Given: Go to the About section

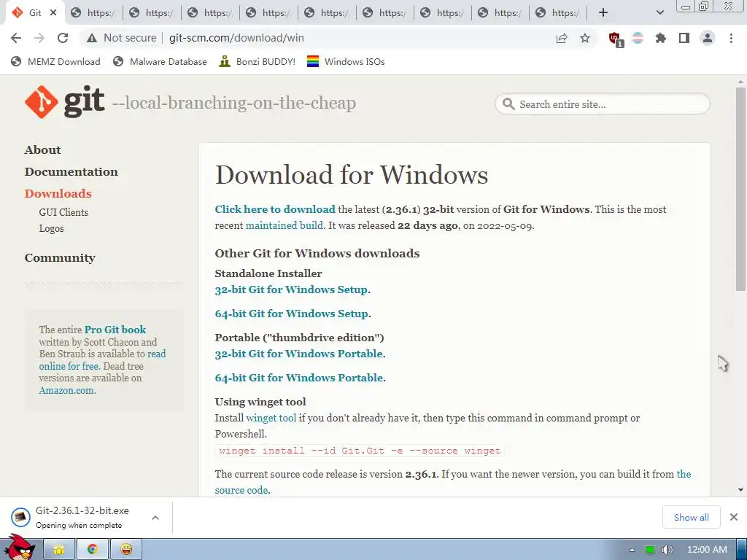Looking at the screenshot, I should pyautogui.click(x=42, y=150).
